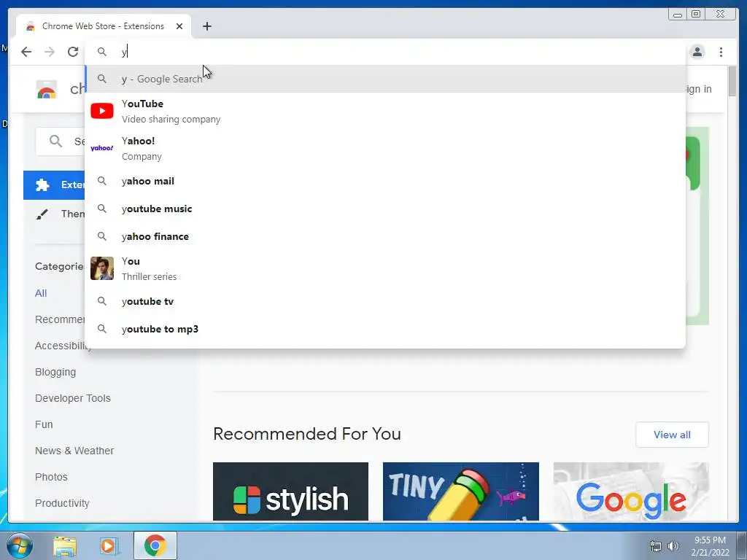This screenshot has width=747, height=560.
Task: Choose the YouTube video sharing company suggestion
Action: click(x=385, y=111)
